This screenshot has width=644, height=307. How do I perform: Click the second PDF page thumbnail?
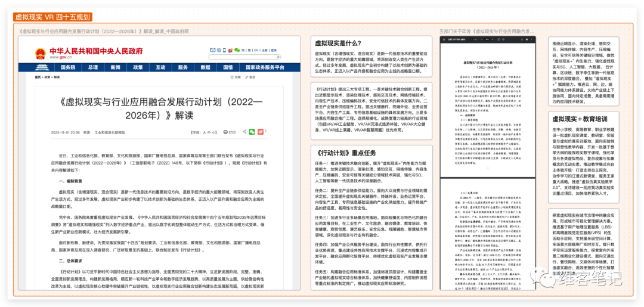tap(487, 235)
